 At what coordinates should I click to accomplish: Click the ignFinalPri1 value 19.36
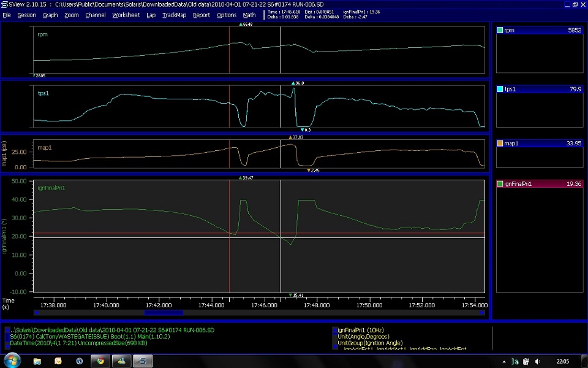(x=574, y=183)
